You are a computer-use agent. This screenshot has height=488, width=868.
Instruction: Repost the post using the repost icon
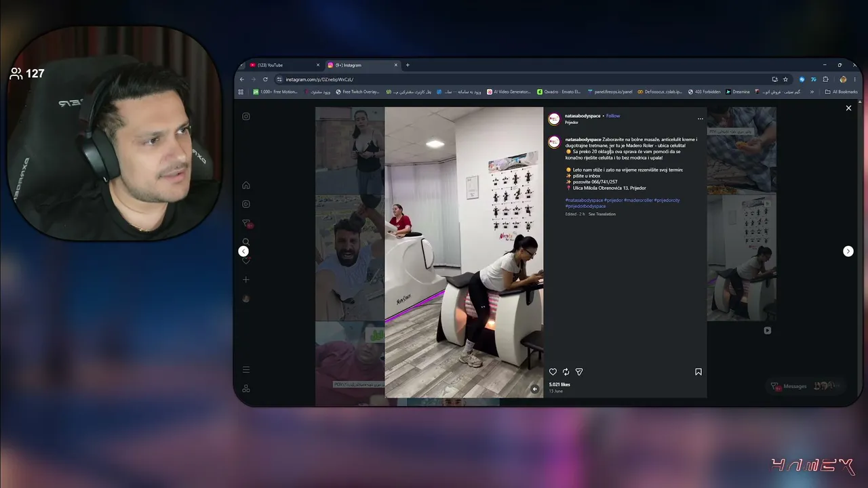566,371
